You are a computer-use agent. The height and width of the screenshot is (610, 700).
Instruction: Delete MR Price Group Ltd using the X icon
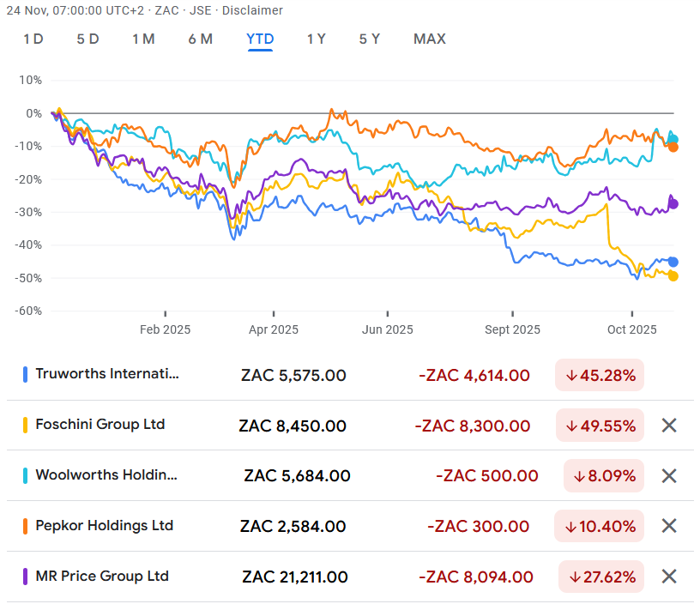pos(668,576)
